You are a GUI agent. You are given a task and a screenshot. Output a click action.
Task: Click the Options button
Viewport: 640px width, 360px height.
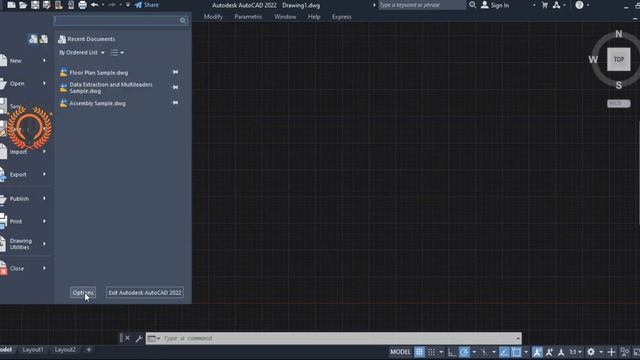[x=83, y=293]
